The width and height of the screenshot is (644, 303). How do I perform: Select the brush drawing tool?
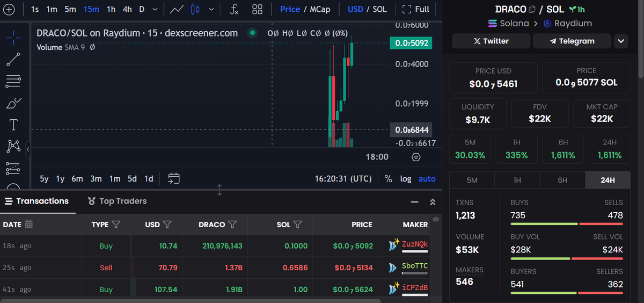(13, 103)
